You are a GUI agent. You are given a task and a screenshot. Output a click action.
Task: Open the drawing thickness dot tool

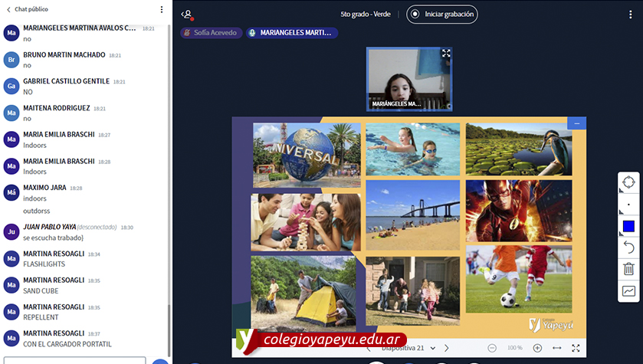click(x=628, y=205)
